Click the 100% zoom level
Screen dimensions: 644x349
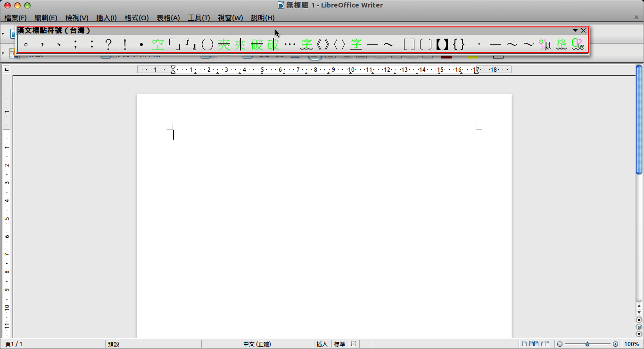point(632,344)
